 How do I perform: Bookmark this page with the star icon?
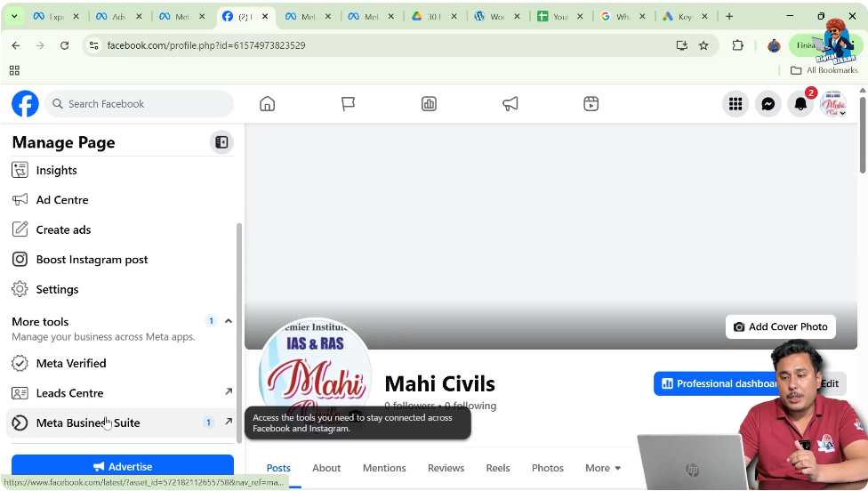[703, 45]
